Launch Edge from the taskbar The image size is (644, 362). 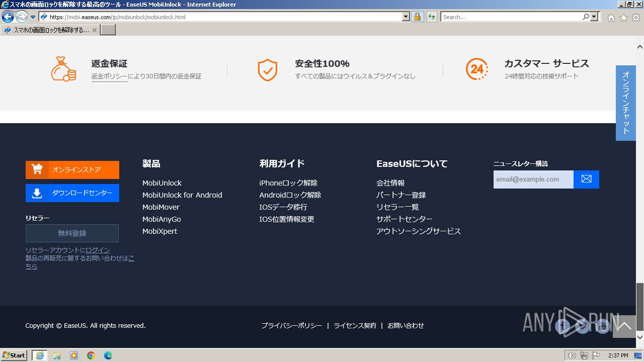coord(108,355)
